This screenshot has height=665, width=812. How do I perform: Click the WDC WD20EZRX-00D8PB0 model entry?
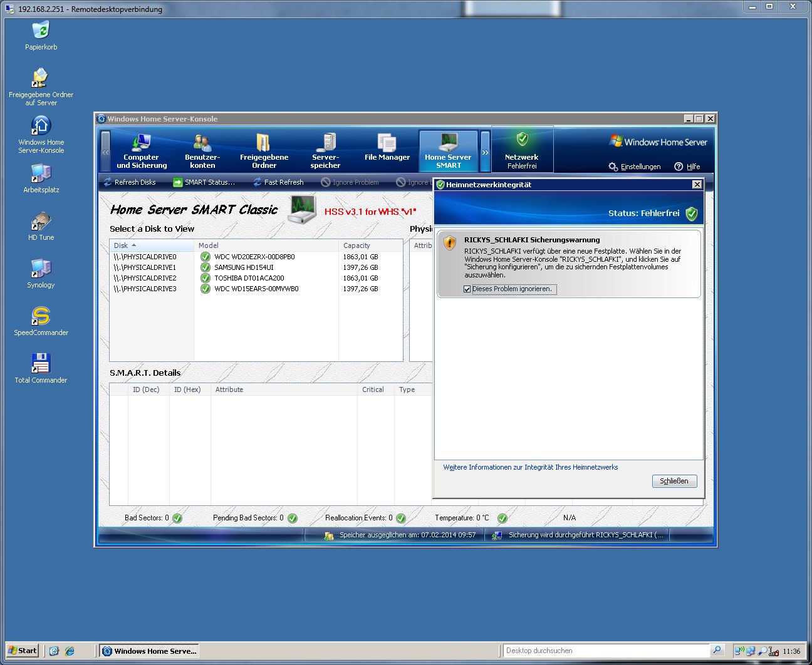pos(254,257)
